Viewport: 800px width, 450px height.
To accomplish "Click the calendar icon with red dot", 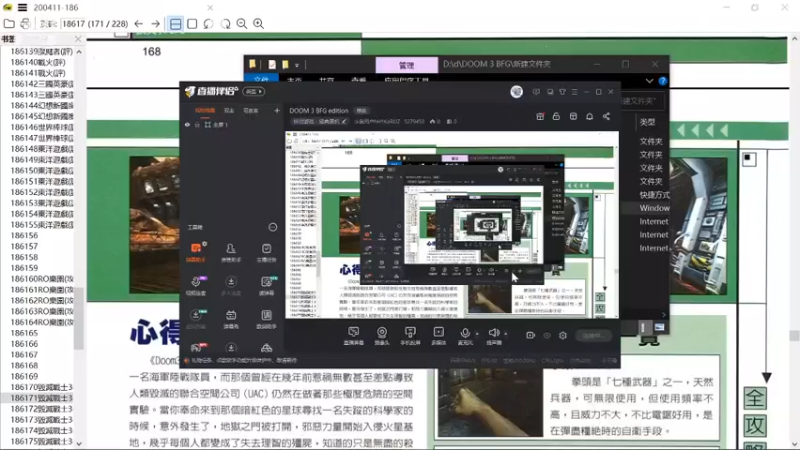I will [540, 116].
